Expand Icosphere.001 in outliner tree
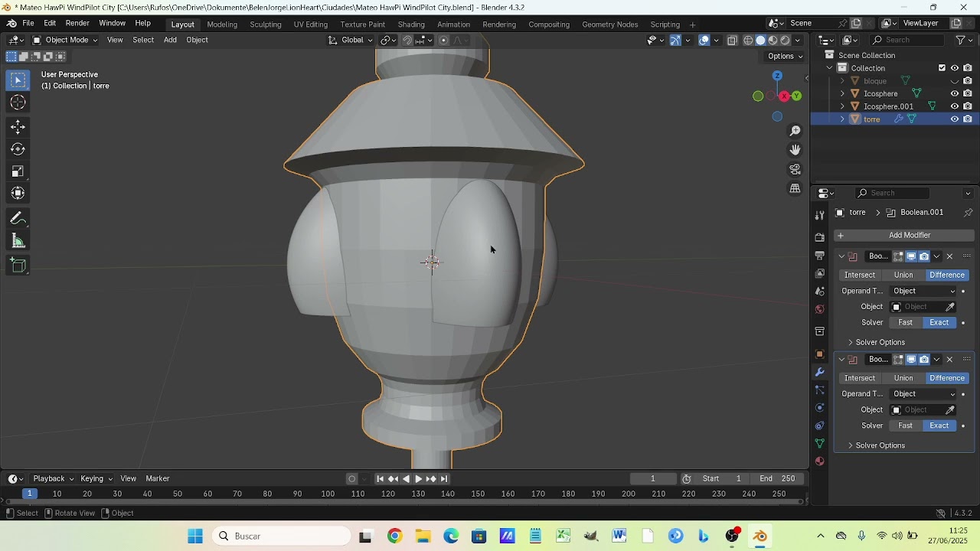 tap(842, 106)
